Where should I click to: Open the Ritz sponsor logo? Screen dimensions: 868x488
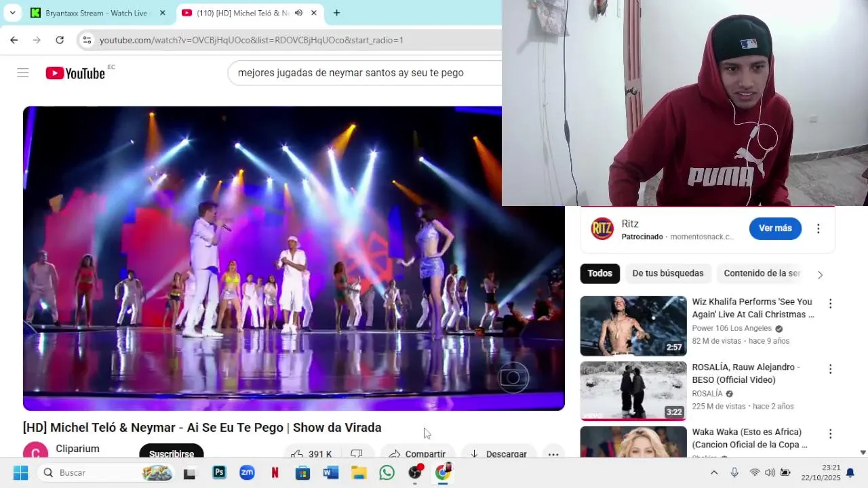[602, 229]
